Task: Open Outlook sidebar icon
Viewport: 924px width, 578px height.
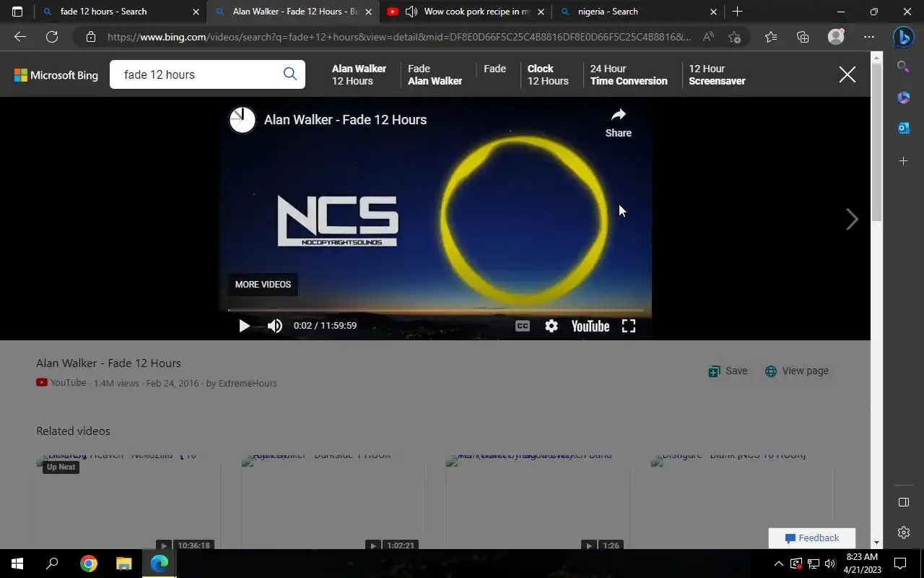Action: (903, 128)
